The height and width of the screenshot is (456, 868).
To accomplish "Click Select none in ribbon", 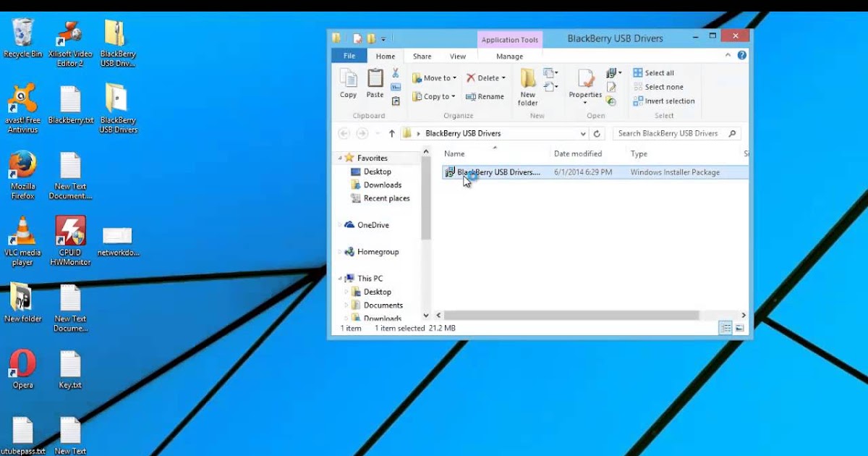I will click(x=658, y=87).
